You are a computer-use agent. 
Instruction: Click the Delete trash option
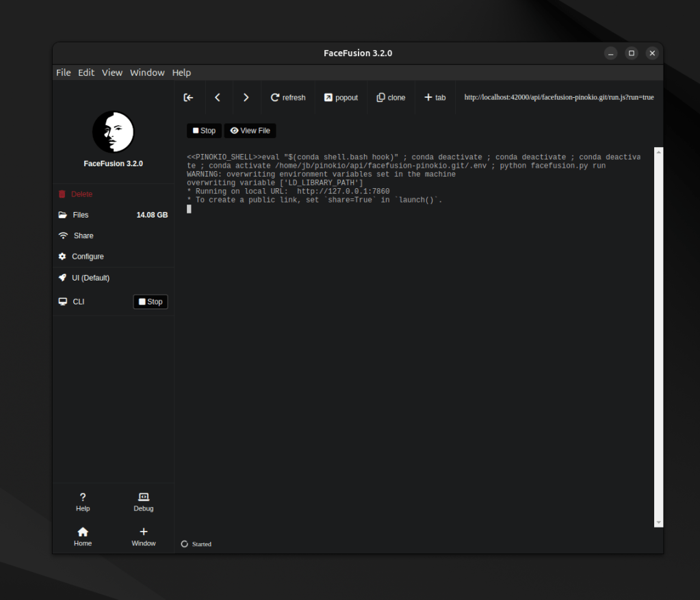[81, 194]
